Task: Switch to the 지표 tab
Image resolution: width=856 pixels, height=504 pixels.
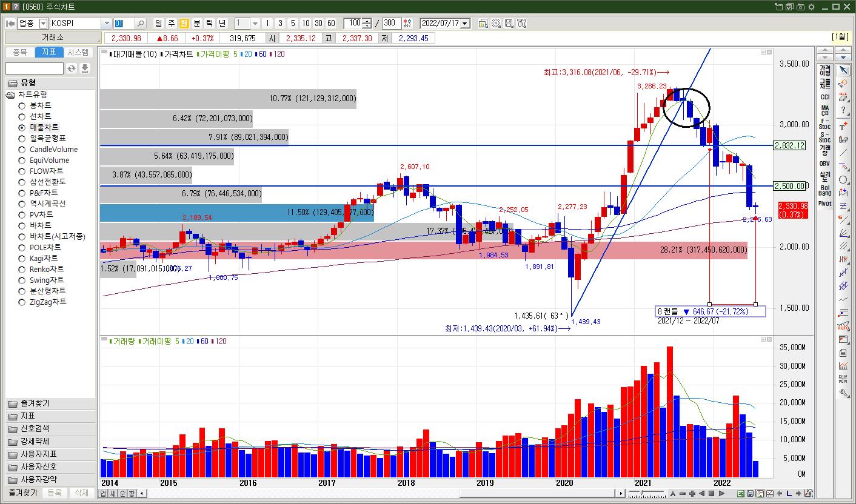Action: click(49, 52)
